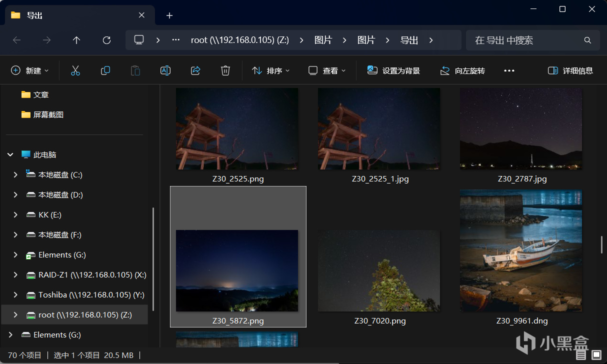
Task: Refresh the current folder view
Action: pos(106,40)
